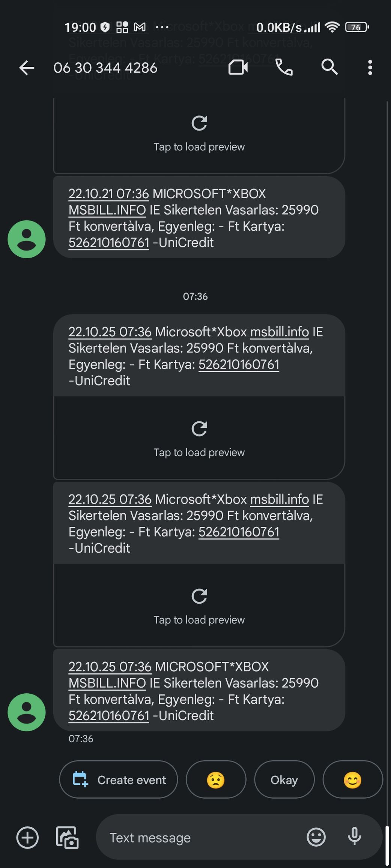Image resolution: width=391 pixels, height=868 pixels.
Task: Send the smiling face emoji reply
Action: coord(352,780)
